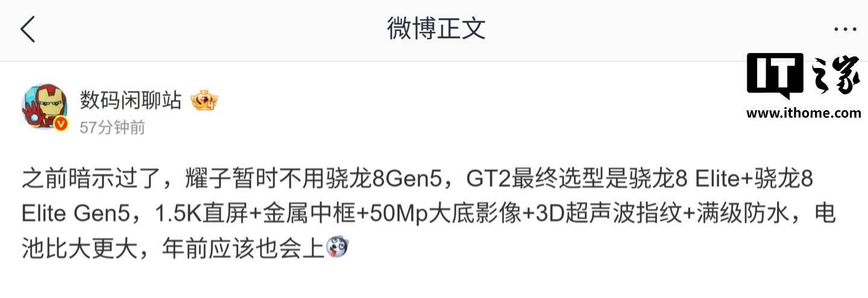868x298 pixels.
Task: Tap the 年前应该也会上 closing text
Action: (x=244, y=248)
